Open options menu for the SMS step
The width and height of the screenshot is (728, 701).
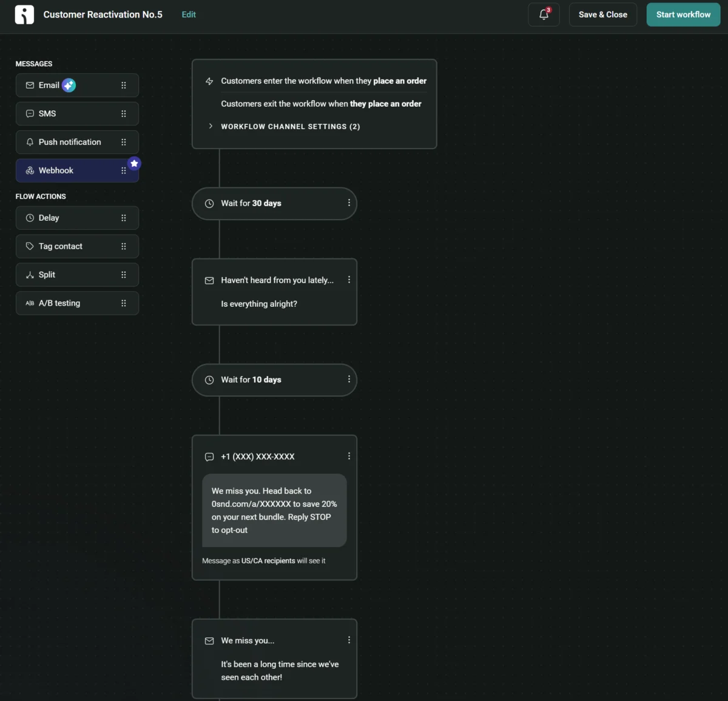pos(349,456)
